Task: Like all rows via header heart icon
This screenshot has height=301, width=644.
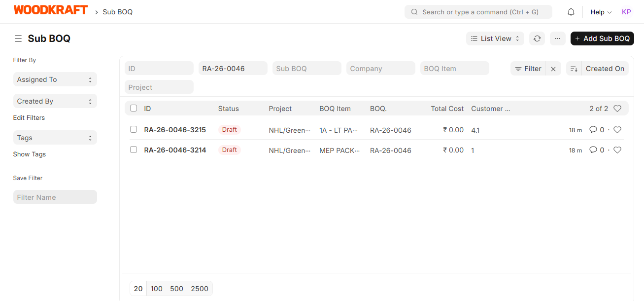Action: point(617,109)
